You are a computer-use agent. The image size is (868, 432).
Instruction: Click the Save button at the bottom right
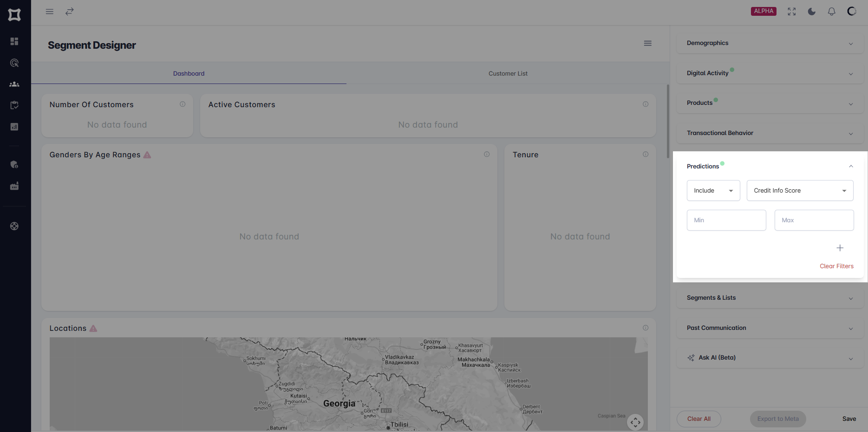(x=849, y=419)
